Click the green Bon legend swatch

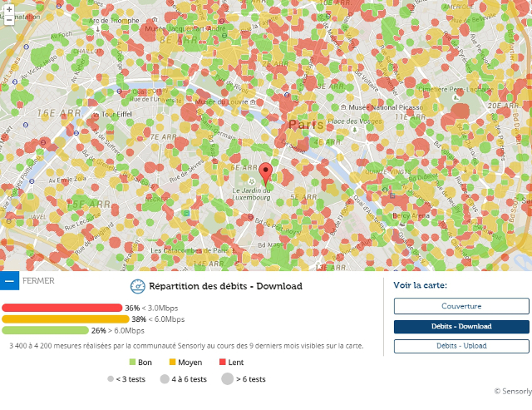[x=131, y=363]
